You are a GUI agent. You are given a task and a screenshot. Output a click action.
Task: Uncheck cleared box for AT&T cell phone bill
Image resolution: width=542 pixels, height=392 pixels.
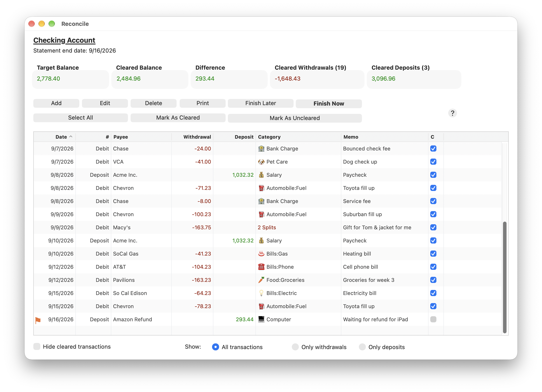point(433,267)
